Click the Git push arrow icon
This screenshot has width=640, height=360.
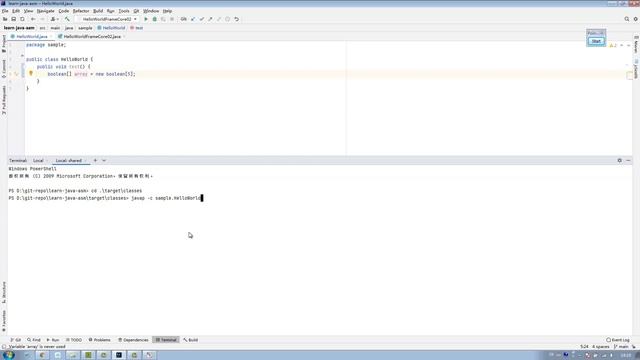tap(210, 19)
